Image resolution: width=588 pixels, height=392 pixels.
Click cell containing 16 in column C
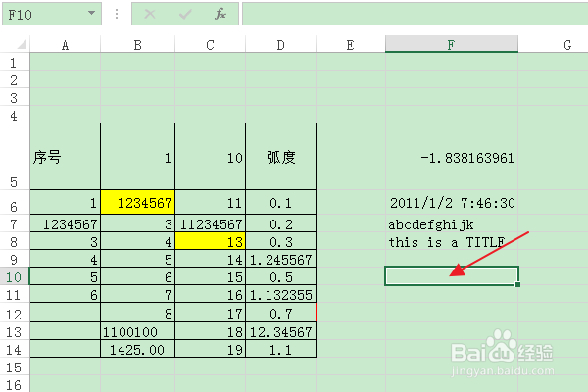(x=210, y=294)
